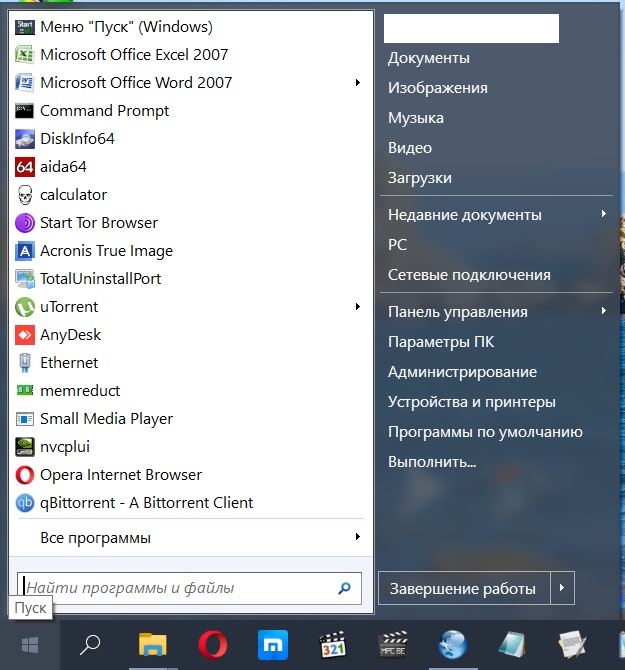Viewport: 625px width, 670px height.
Task: Open Opera from the taskbar
Action: click(213, 645)
